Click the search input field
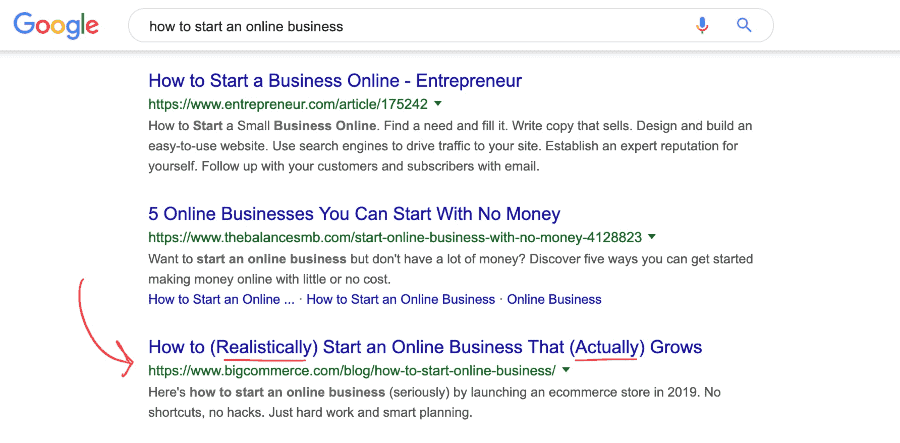The image size is (900, 443). click(400, 26)
